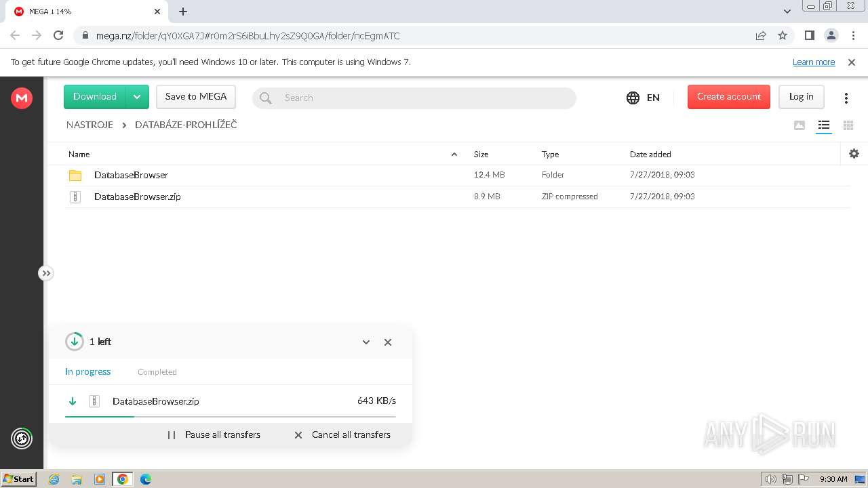
Task: Click the 12.4 MB size cell
Action: pos(489,175)
